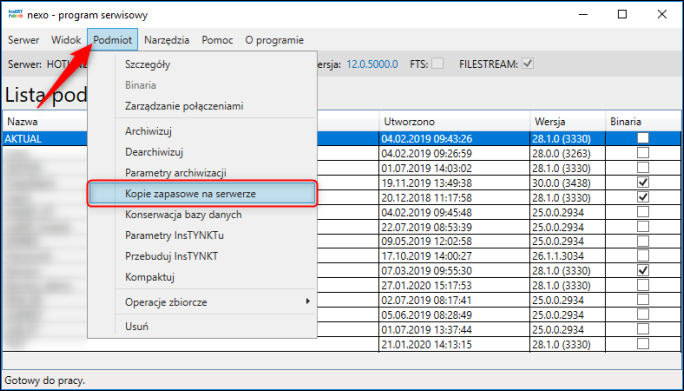Minimize the nexo window
The height and width of the screenshot is (391, 684).
click(583, 14)
